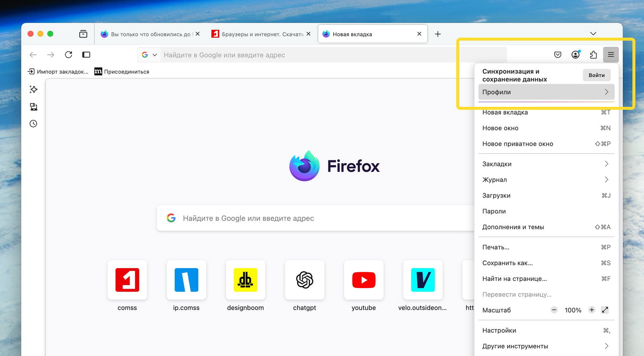Close the 'Новая вкладка' tab
Screen dimensions: 644x356
click(x=419, y=33)
